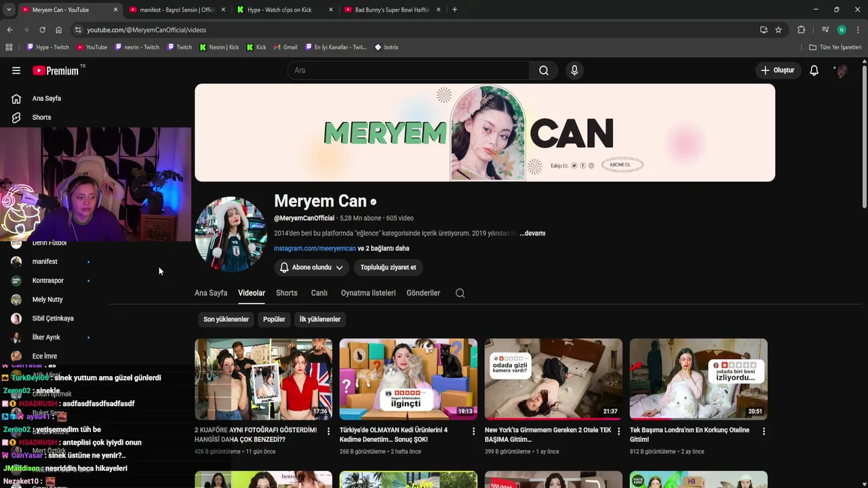
Task: Open Londra'nın En Korkunç Oteline thumbnail
Action: coord(698,379)
